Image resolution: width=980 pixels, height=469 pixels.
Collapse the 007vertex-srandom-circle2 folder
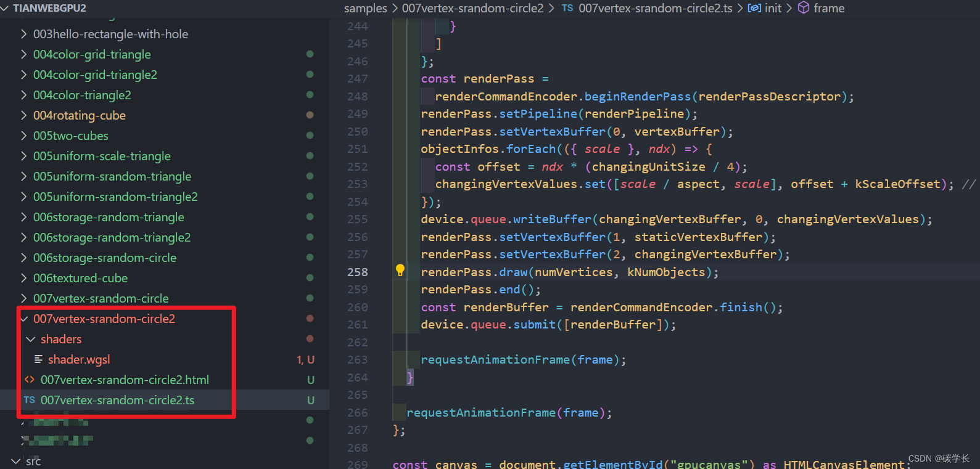24,319
